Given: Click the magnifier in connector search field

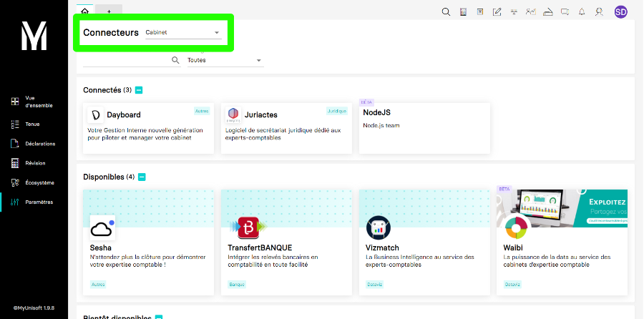Looking at the screenshot, I should (x=175, y=60).
